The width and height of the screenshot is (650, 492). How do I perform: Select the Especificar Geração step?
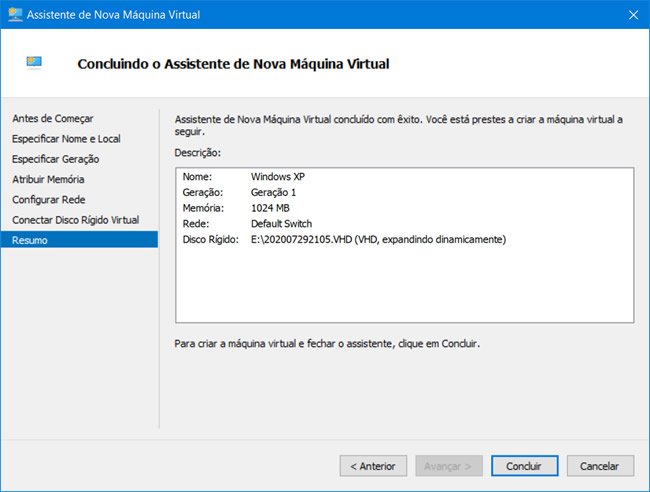pos(55,159)
